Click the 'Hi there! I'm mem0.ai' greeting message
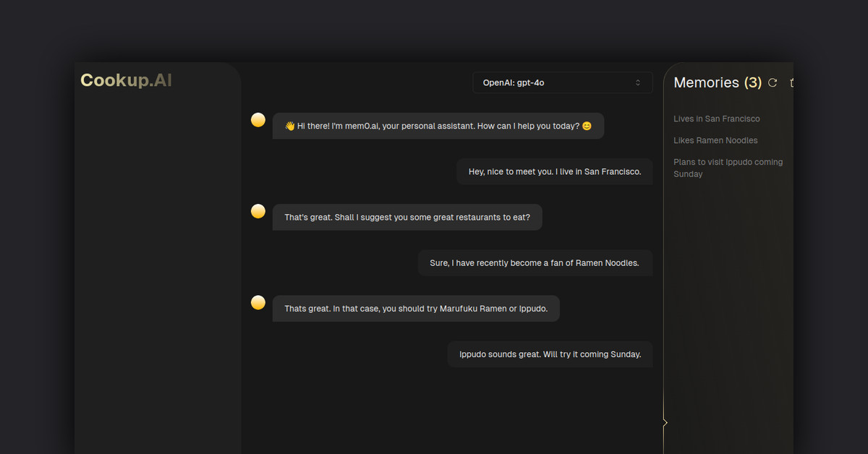The height and width of the screenshot is (454, 868). tap(438, 126)
